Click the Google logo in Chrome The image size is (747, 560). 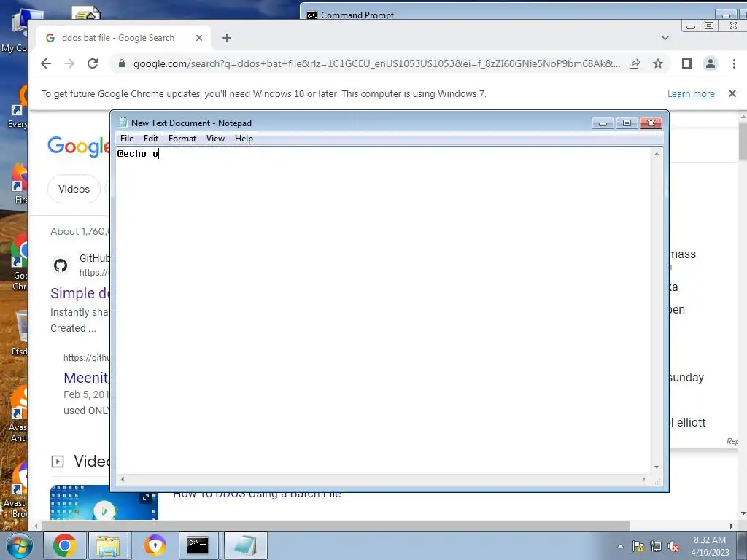pyautogui.click(x=79, y=146)
